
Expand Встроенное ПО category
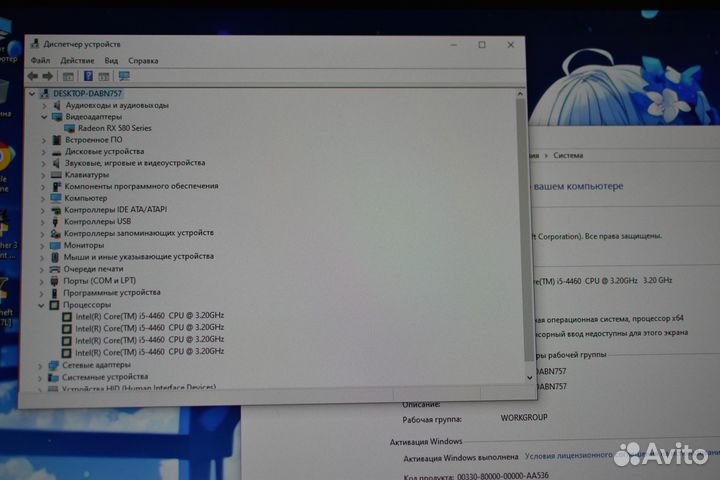coord(44,140)
